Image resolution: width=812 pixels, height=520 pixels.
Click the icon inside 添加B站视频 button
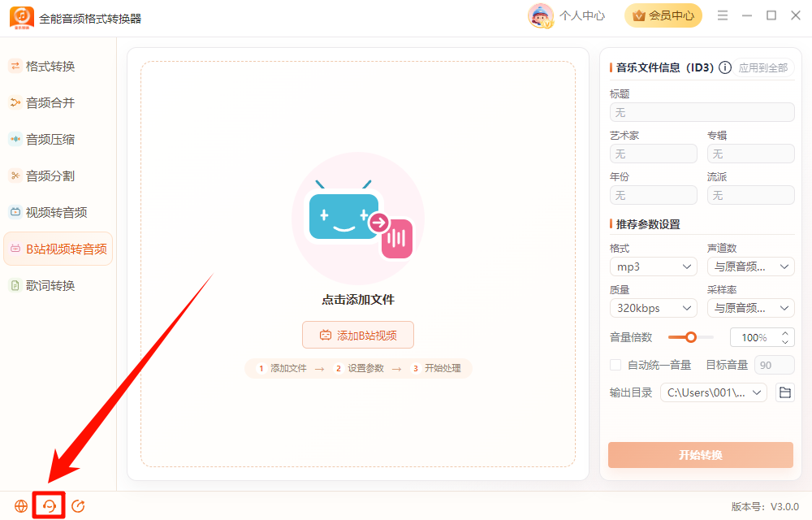click(x=326, y=335)
